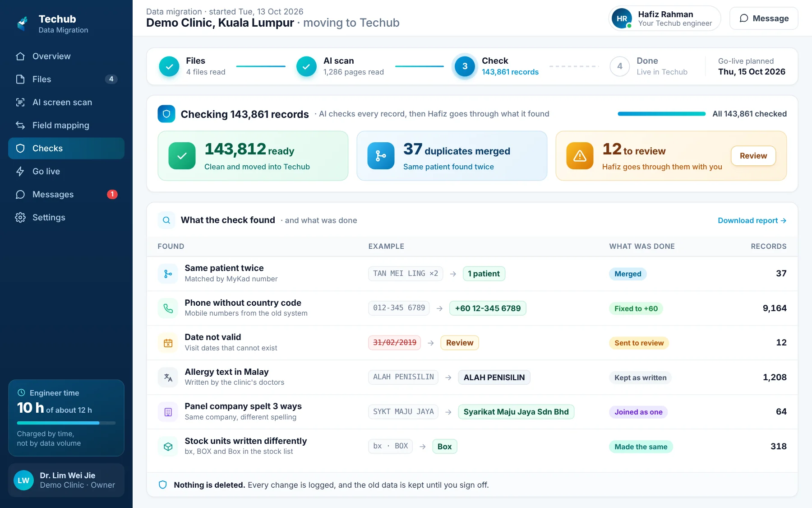Click the green checkmark icon on ready card
Viewport: 812px width, 508px height.
[x=182, y=156]
